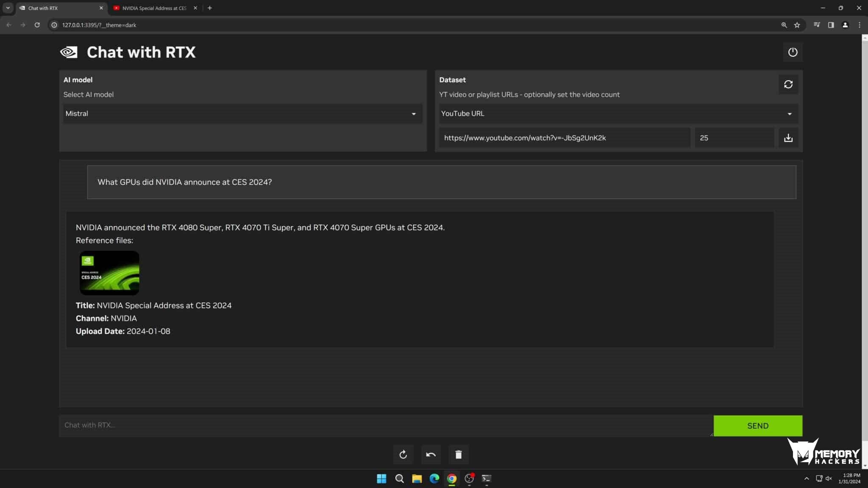Close the Chat with RTX tab
The image size is (868, 488).
tap(101, 8)
